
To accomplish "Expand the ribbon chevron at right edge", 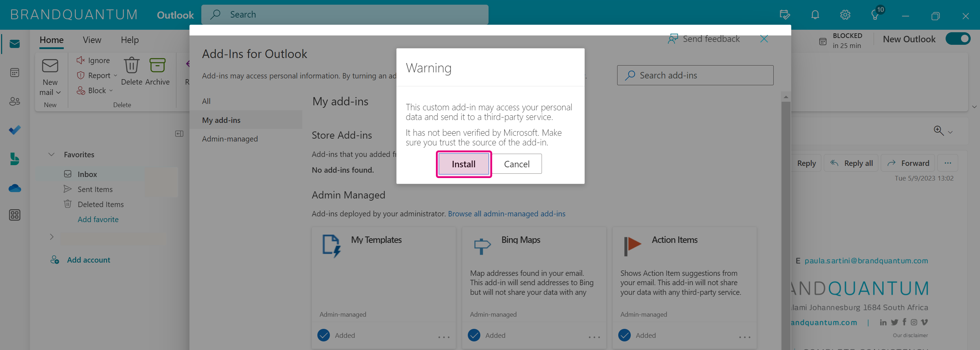I will click(x=974, y=107).
